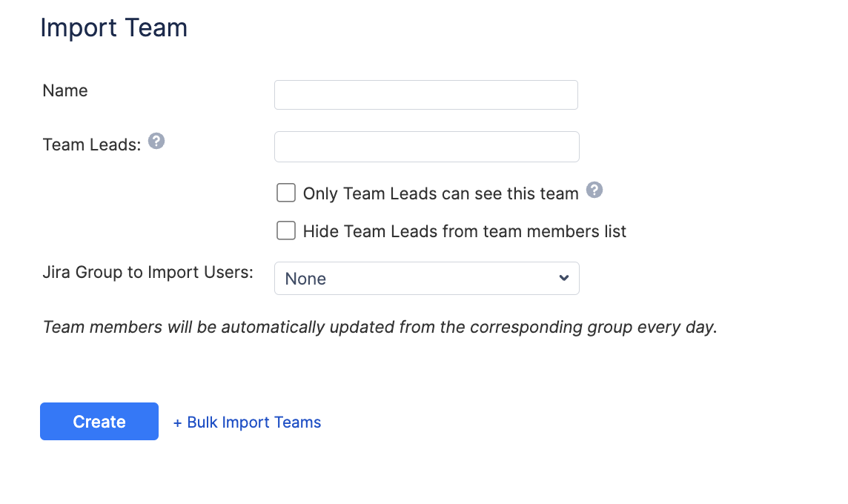848x504 pixels.
Task: Follow the + Bulk Import Teams link
Action: tap(247, 422)
